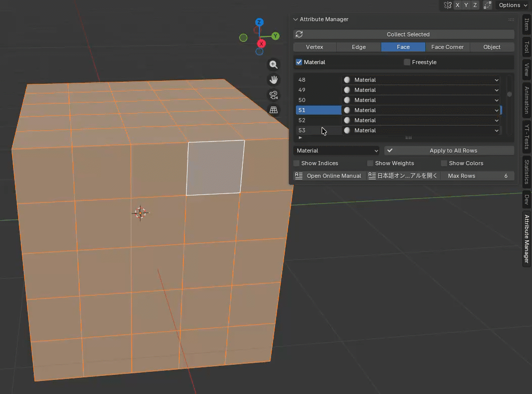Click the auto merge vertices icon
532x394 pixels.
tap(487, 5)
